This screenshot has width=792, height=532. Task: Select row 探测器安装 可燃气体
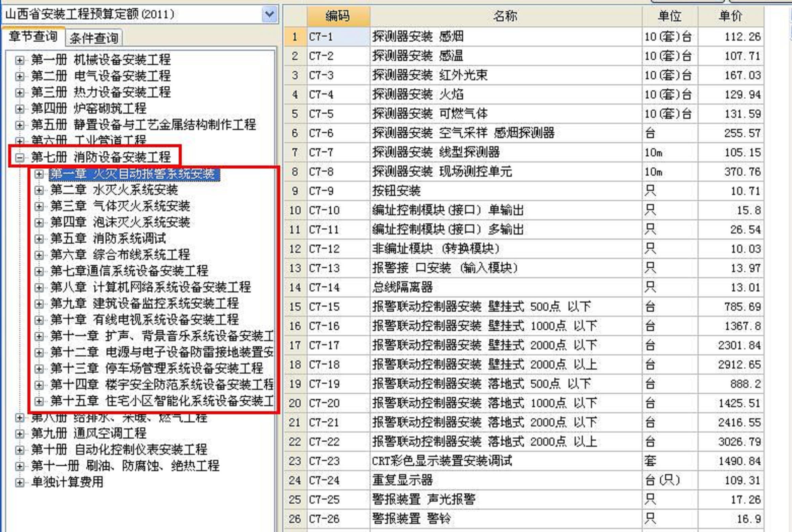click(x=524, y=114)
